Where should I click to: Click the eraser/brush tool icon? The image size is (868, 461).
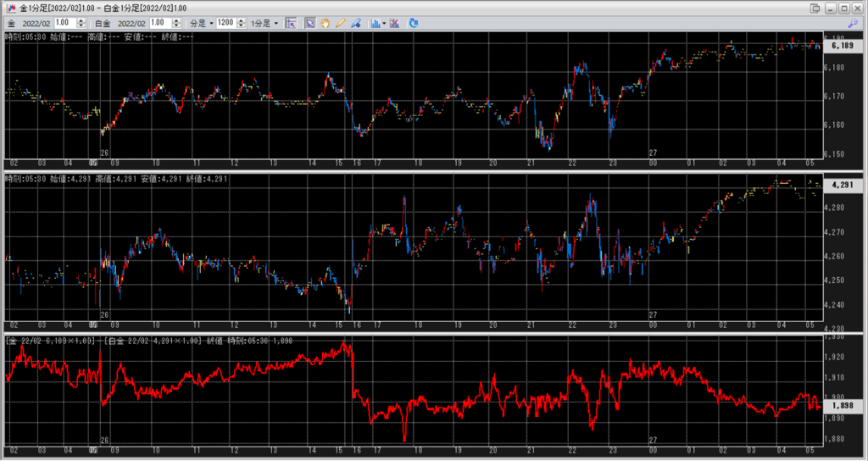coord(355,23)
